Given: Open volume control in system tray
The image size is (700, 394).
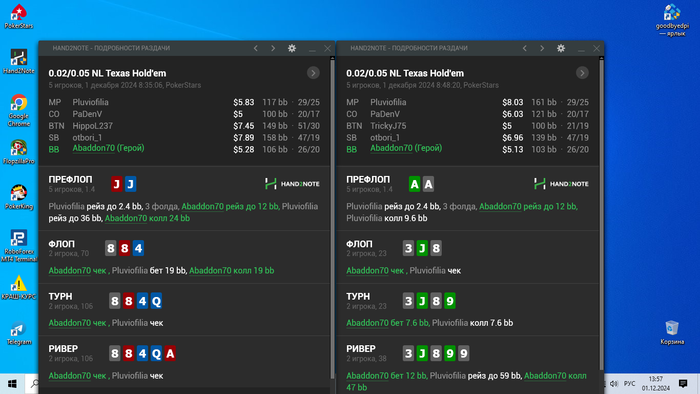Looking at the screenshot, I should 614,384.
